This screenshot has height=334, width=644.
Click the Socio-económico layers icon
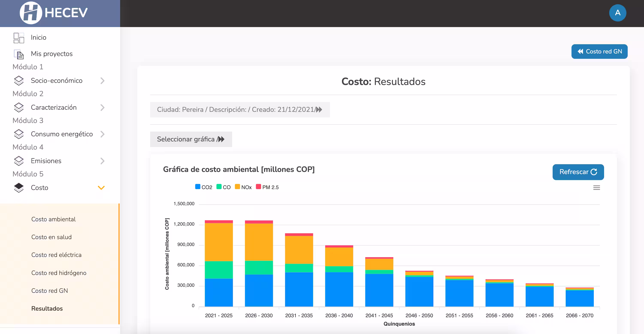coord(19,80)
